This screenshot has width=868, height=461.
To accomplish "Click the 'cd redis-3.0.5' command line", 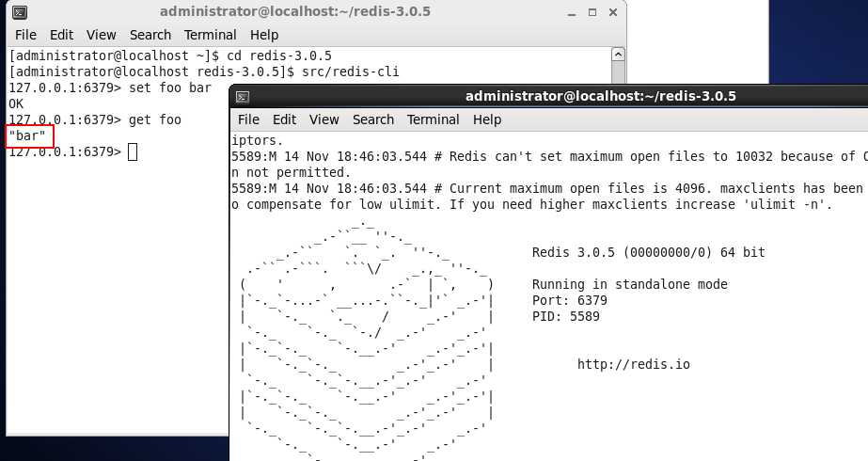I will click(170, 56).
